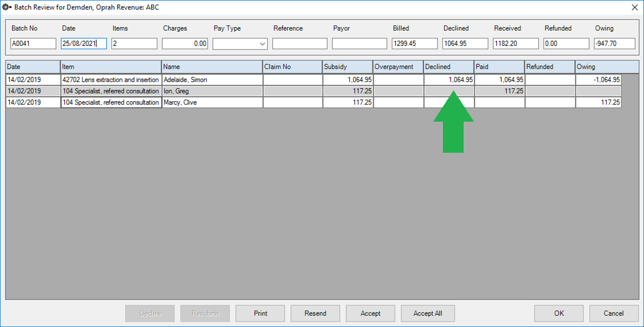Click the grid Refunded column header
This screenshot has height=327, width=644.
tap(550, 67)
